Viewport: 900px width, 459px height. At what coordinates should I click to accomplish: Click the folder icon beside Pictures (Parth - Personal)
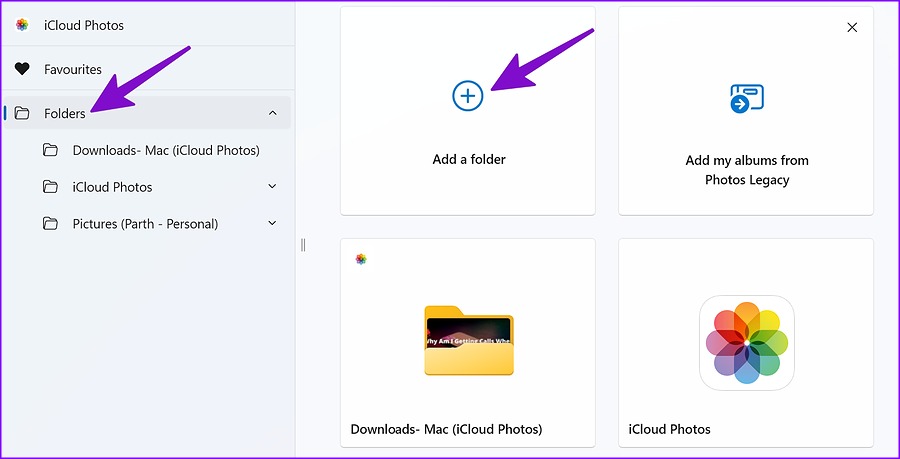coord(51,224)
